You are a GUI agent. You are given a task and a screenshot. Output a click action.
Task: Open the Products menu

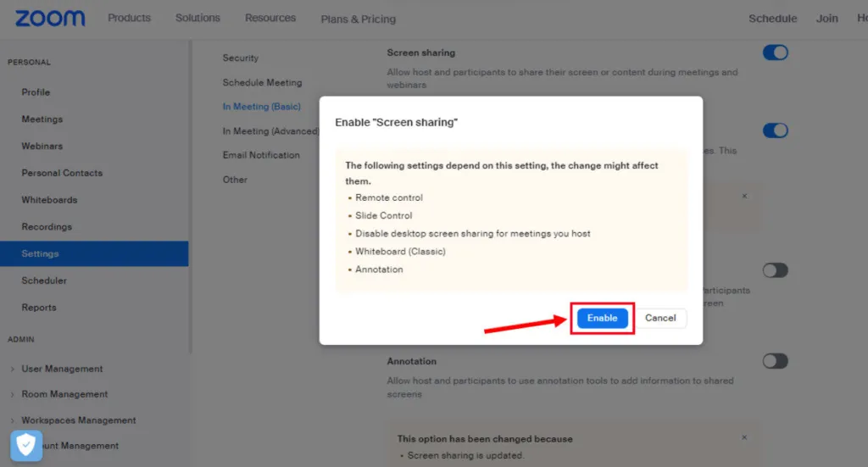[x=129, y=18]
